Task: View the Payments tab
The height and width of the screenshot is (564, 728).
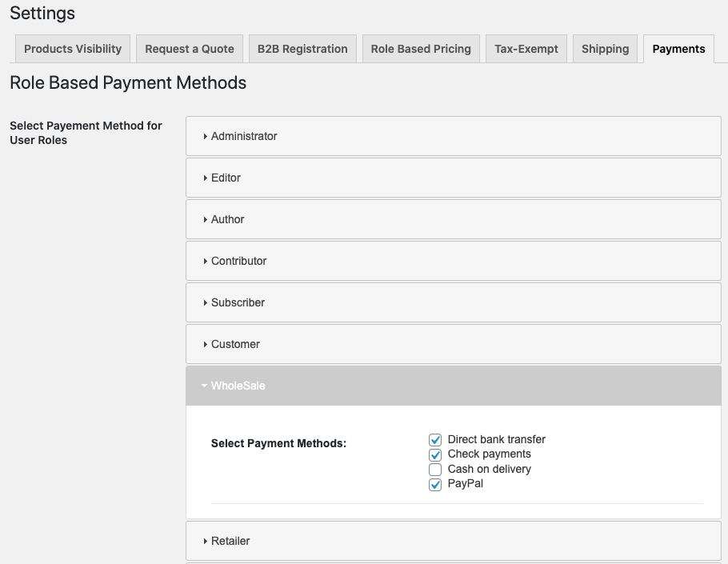Action: pyautogui.click(x=678, y=49)
